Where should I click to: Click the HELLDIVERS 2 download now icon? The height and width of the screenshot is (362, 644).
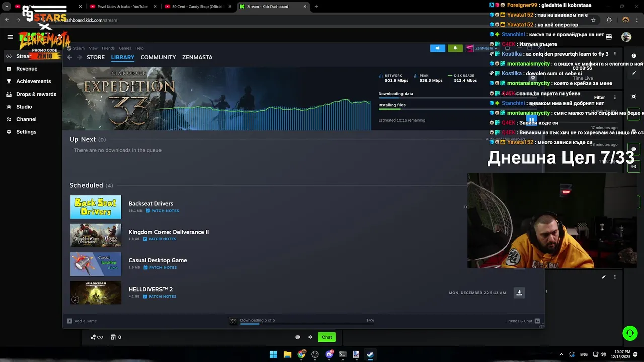[519, 293]
